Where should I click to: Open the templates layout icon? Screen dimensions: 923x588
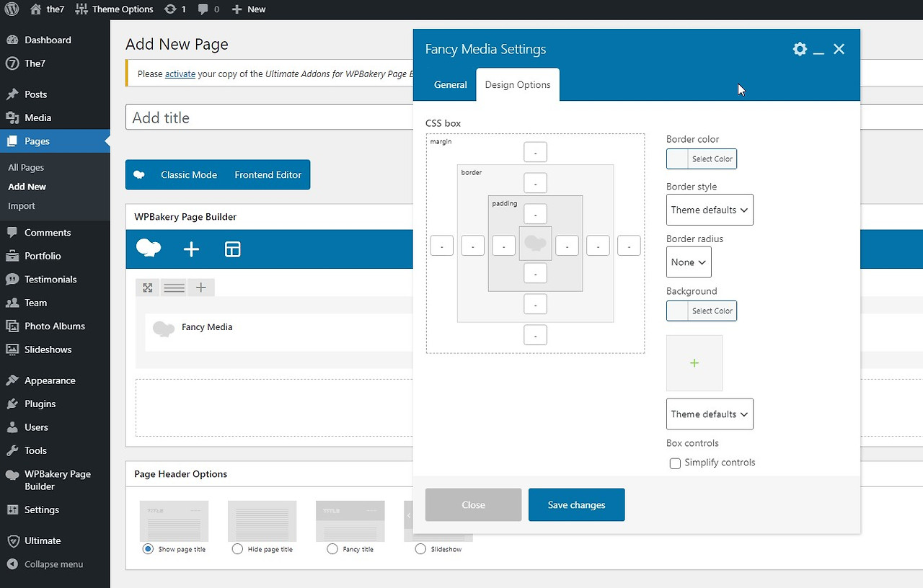tap(232, 249)
